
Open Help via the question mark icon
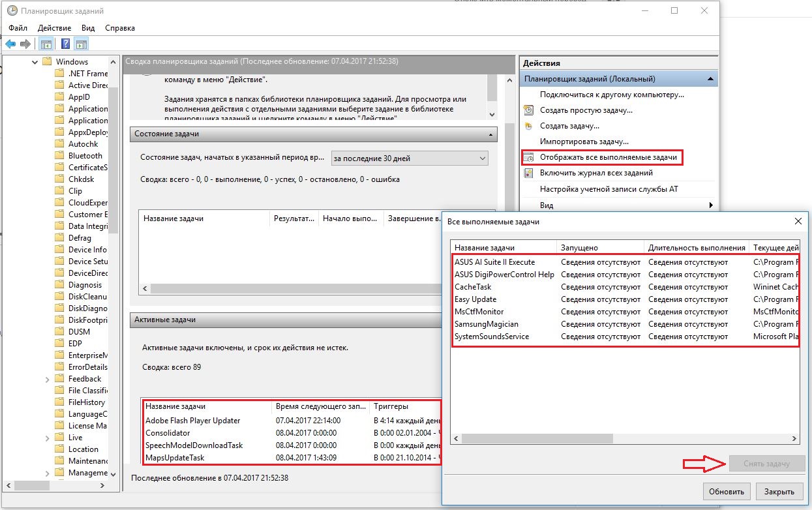tap(65, 44)
